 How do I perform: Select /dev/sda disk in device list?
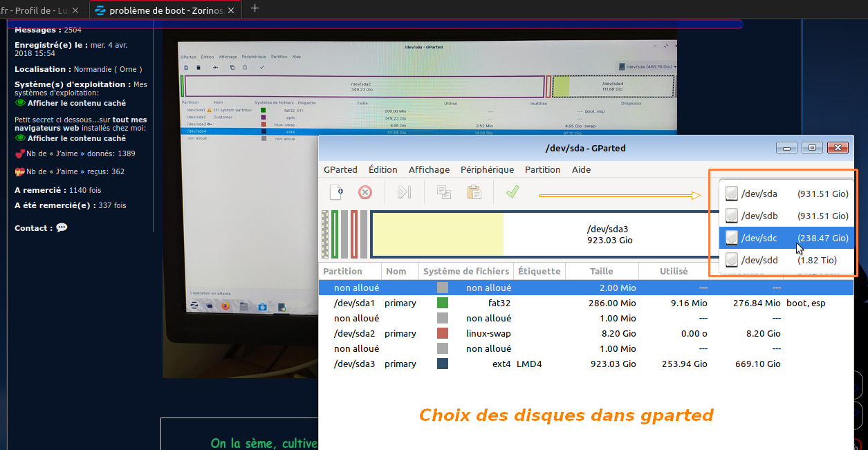787,194
